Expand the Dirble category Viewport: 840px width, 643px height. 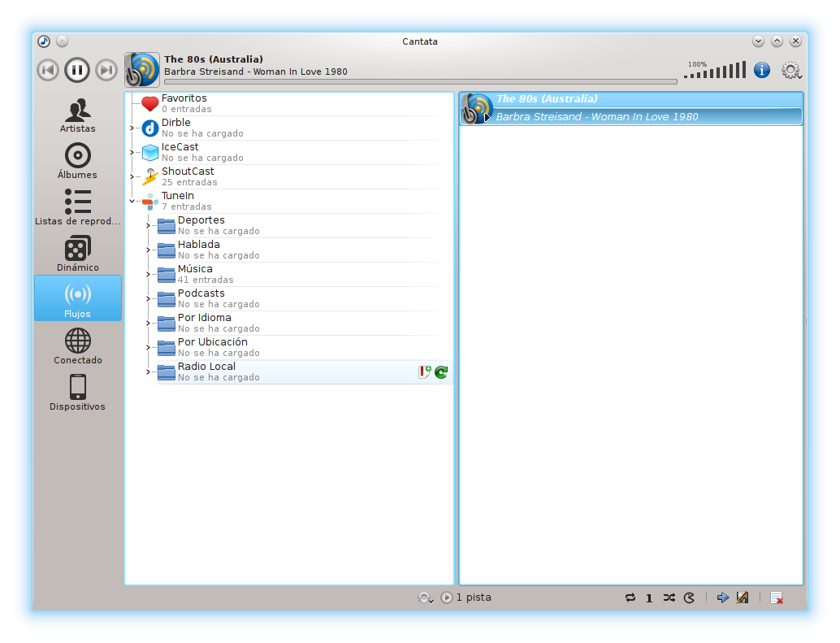132,128
